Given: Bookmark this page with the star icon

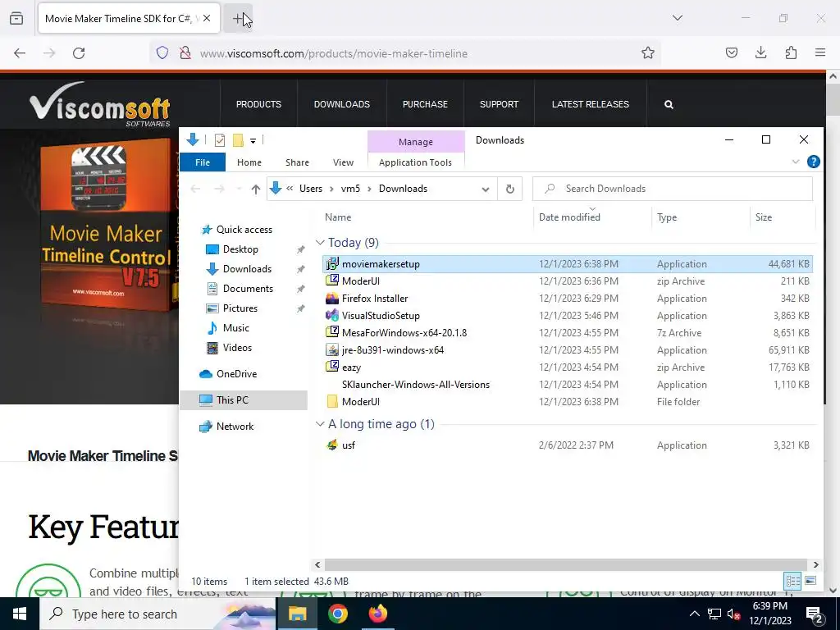Looking at the screenshot, I should click(648, 53).
